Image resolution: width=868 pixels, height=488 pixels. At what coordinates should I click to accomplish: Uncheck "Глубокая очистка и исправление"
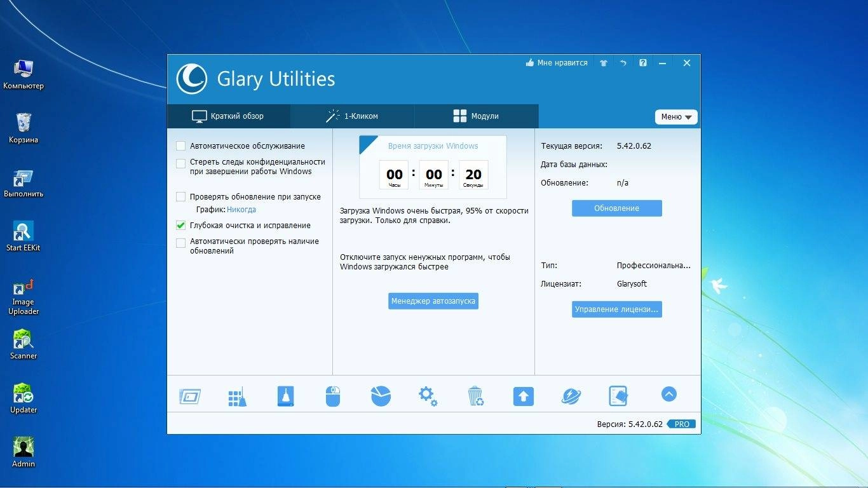181,226
